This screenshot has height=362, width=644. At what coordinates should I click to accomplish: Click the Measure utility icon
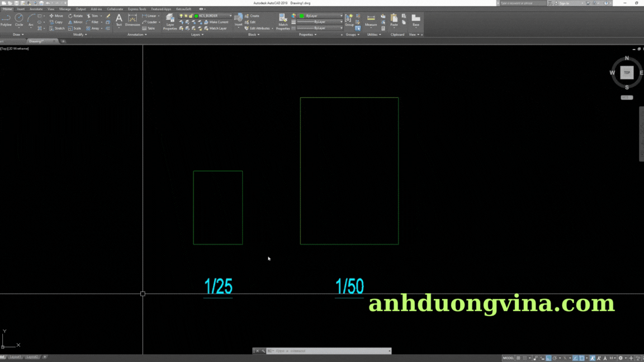(x=371, y=20)
